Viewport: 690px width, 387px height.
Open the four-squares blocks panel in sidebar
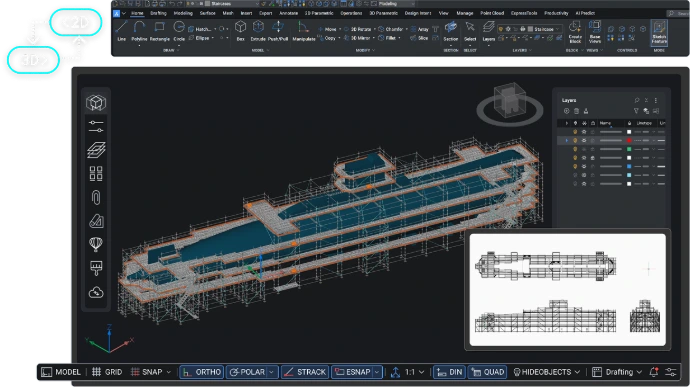coord(96,173)
